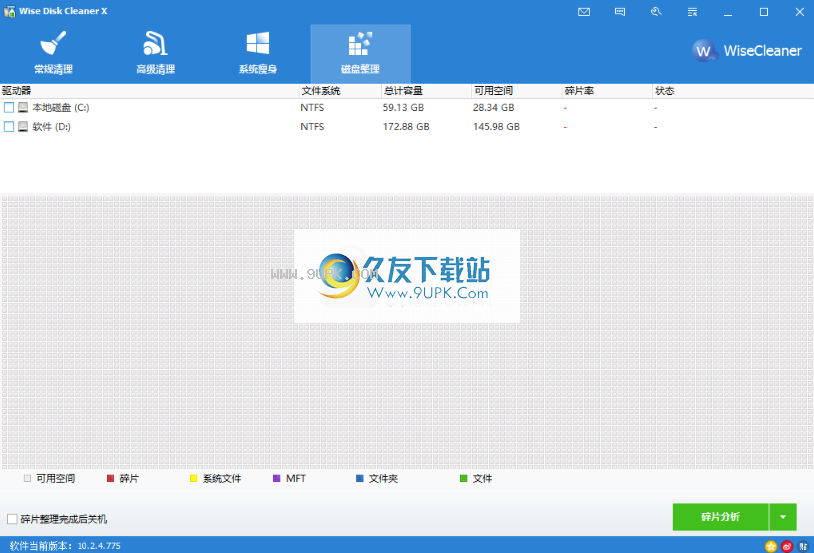The image size is (814, 553).
Task: Click the NTFS cell in D: row
Action: (x=312, y=127)
